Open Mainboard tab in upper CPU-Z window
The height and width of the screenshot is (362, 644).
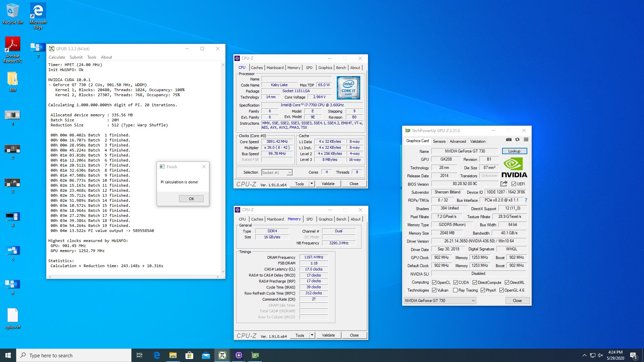point(275,68)
